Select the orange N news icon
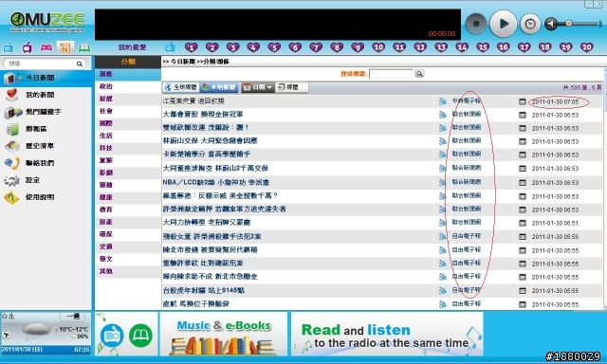607x364 pixels. tap(64, 48)
